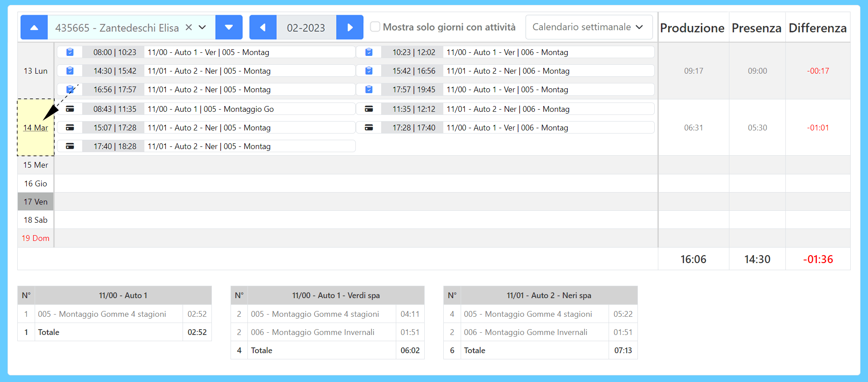Screen dimensions: 868x382
Task: Click clipboard icon of 10:23 | 12:02 entry
Action: (369, 52)
